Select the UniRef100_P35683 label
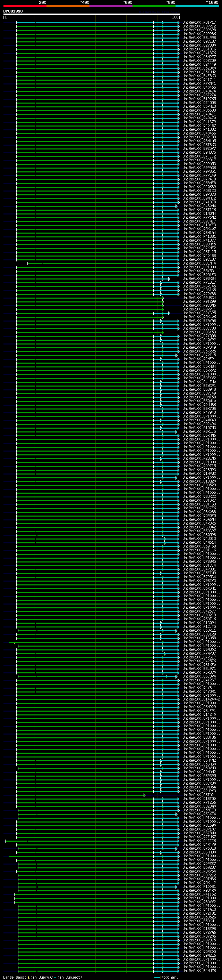The height and width of the screenshot is (980, 222). (199, 110)
